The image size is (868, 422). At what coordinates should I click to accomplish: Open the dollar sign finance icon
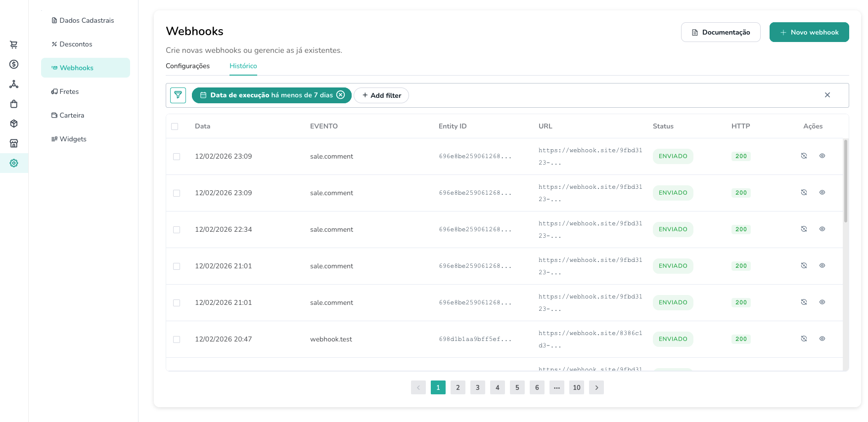tap(14, 64)
